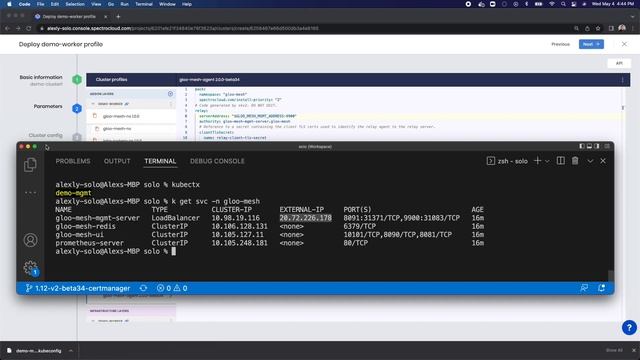The image size is (640, 360).
Task: Kill terminal with trash icon
Action: pos(575,161)
